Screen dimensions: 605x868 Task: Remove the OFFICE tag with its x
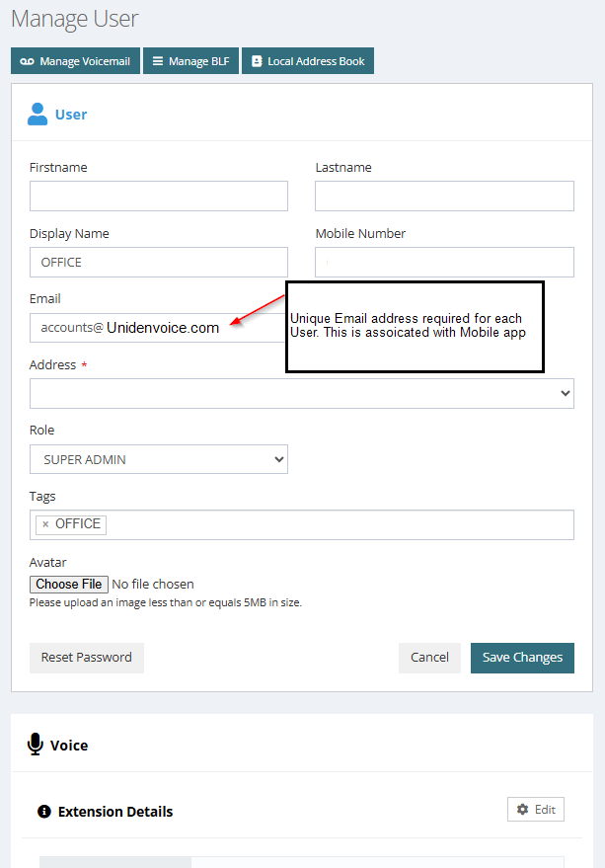point(45,523)
